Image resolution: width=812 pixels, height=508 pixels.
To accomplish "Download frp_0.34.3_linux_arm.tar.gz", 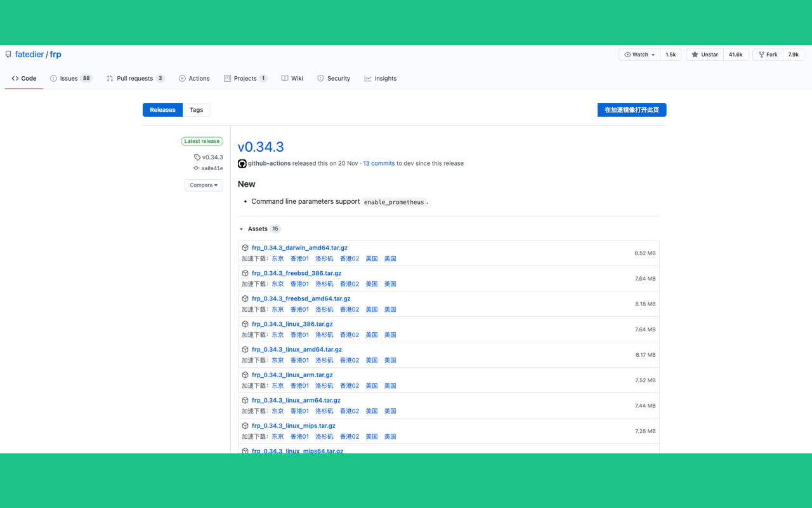I will [x=292, y=375].
